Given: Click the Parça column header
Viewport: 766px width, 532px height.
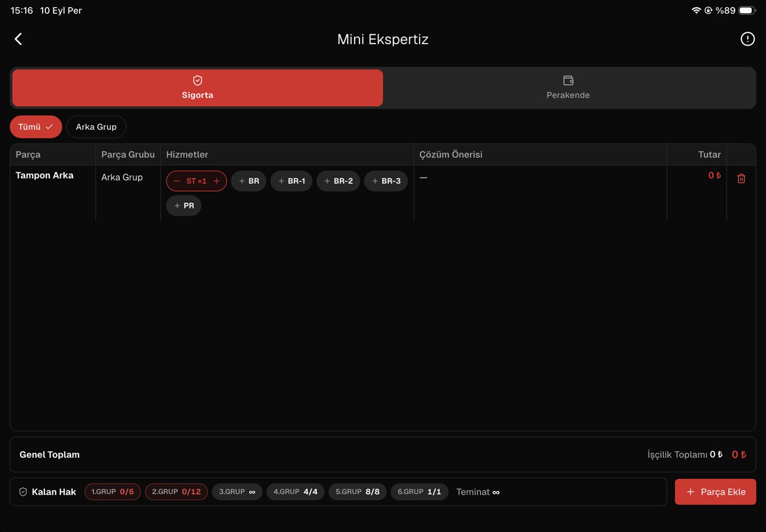Looking at the screenshot, I should coord(28,155).
